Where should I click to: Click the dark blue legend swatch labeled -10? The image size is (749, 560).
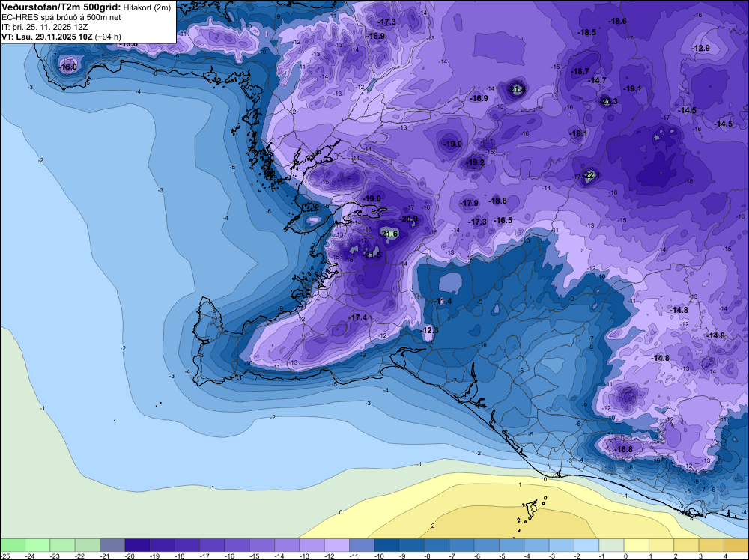point(387,545)
